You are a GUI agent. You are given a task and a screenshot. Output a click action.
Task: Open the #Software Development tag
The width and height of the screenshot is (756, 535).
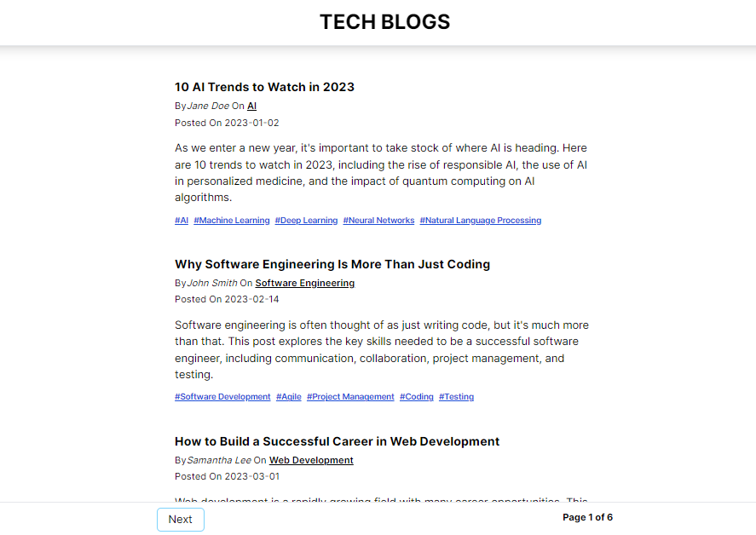tap(222, 396)
